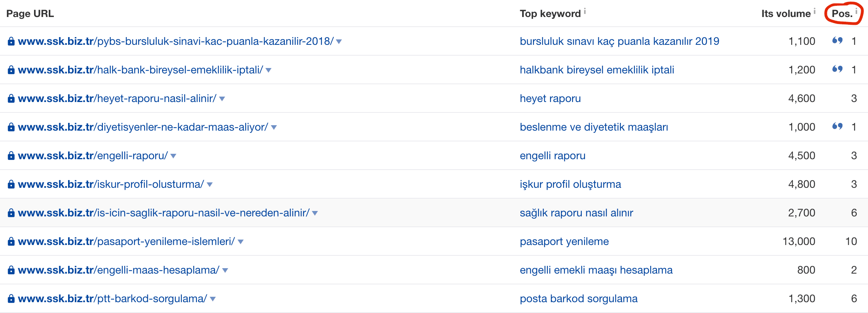Click keyword 'bursluluk sınavı kaç puanla kazanılır 2019'
868x313 pixels.
pos(620,41)
